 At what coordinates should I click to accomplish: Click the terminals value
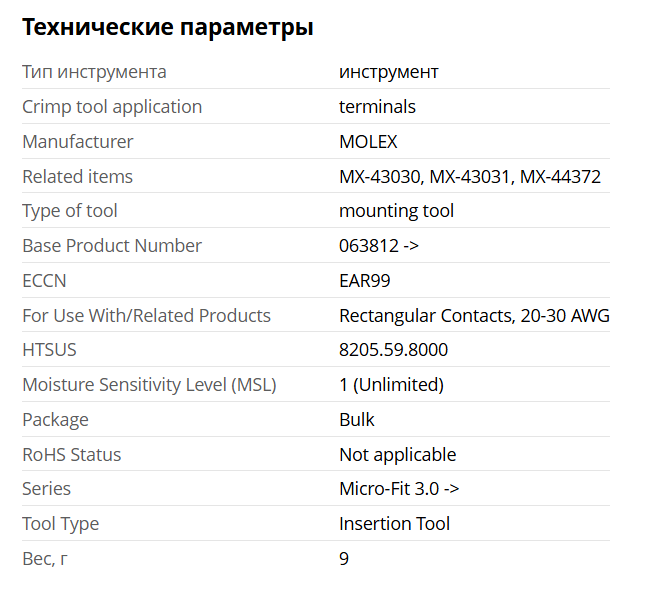377,107
